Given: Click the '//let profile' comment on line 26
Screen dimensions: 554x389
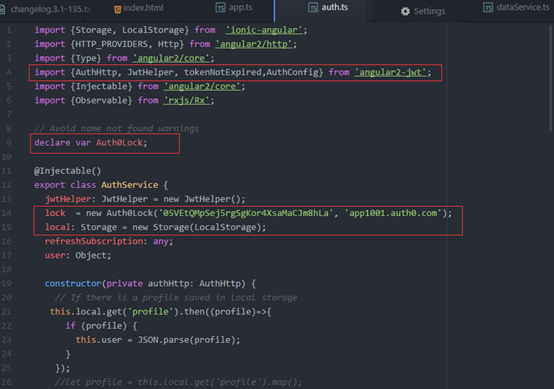Looking at the screenshot, I should pyautogui.click(x=178, y=382).
